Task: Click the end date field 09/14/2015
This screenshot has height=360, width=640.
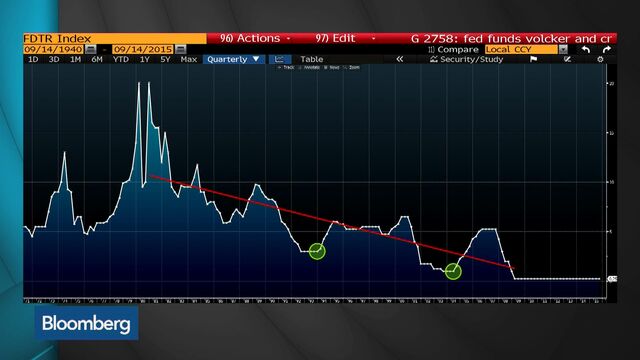Action: (x=143, y=49)
